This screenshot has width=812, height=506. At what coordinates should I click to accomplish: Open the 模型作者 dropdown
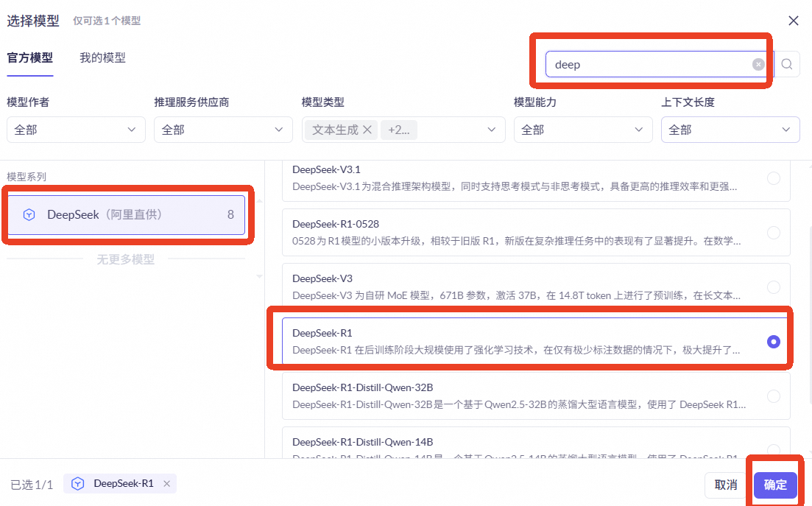[x=76, y=130]
